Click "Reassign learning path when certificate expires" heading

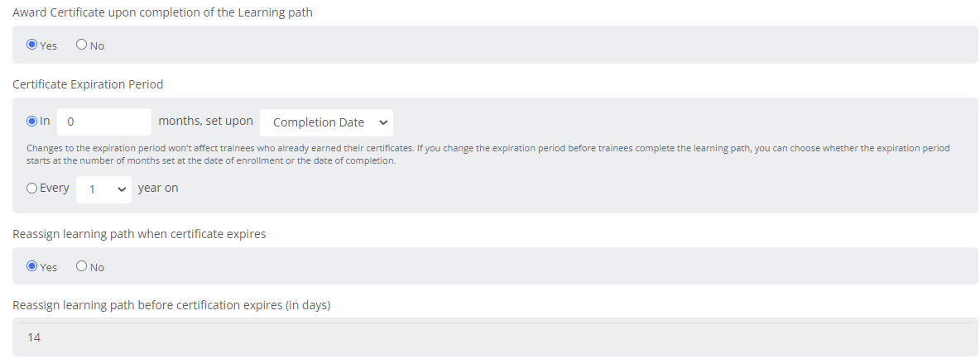click(x=139, y=234)
